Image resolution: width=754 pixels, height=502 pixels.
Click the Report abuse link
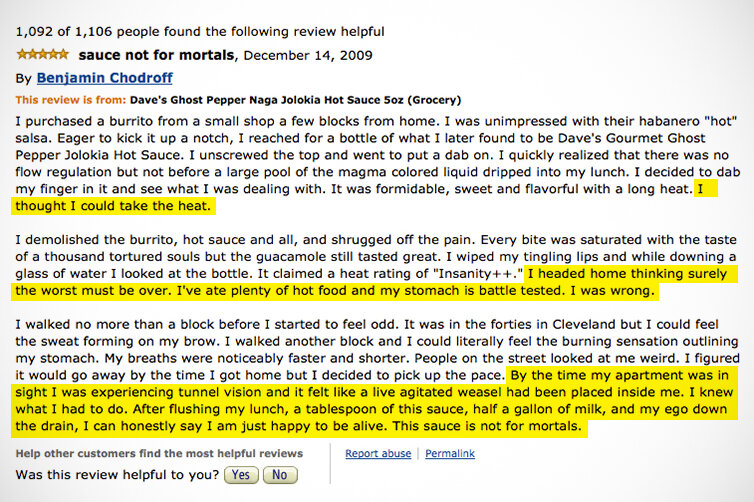377,454
